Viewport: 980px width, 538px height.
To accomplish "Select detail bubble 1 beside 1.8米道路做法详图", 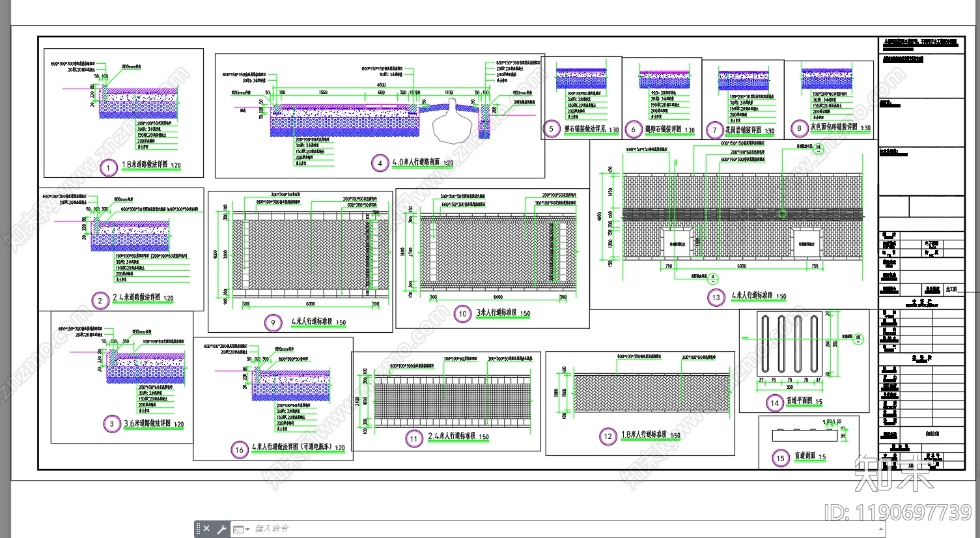I will 108,168.
